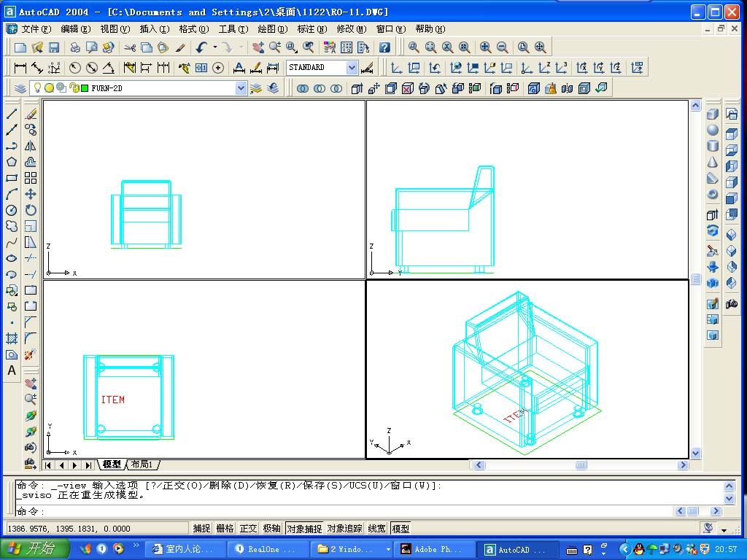747x560 pixels.
Task: Toggle 正交 ortho mode
Action: click(x=248, y=529)
